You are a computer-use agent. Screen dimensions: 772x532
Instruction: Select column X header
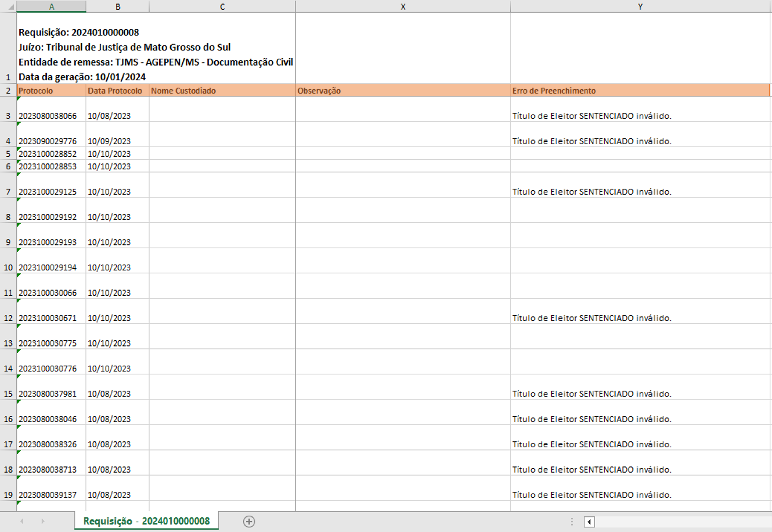coord(403,7)
